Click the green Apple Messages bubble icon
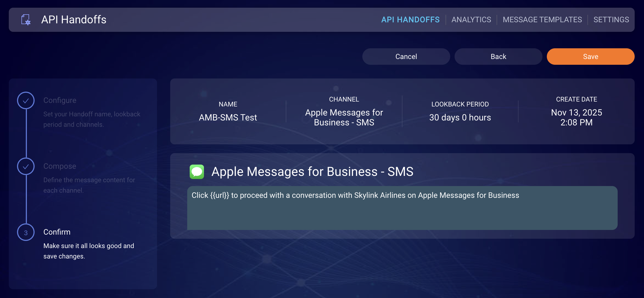The height and width of the screenshot is (298, 644). point(197,172)
